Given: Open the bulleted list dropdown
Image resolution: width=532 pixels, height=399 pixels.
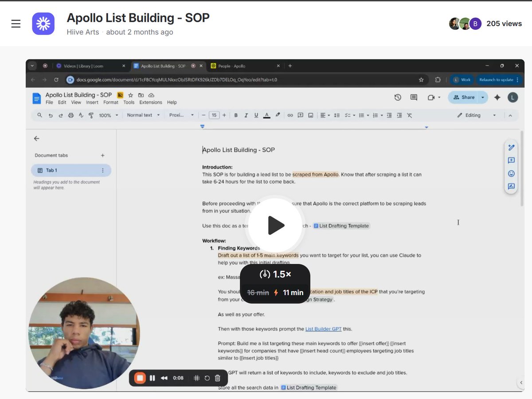Looking at the screenshot, I should (x=364, y=115).
